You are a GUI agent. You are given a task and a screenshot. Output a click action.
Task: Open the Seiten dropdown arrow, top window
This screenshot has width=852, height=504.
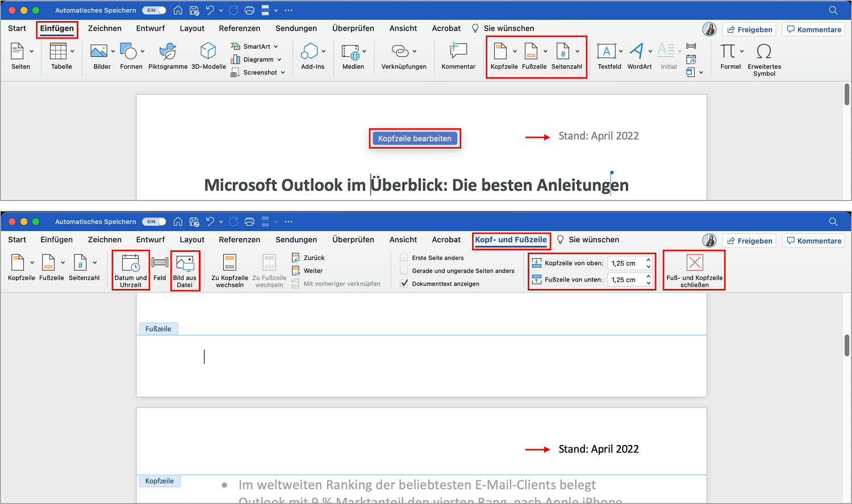31,51
